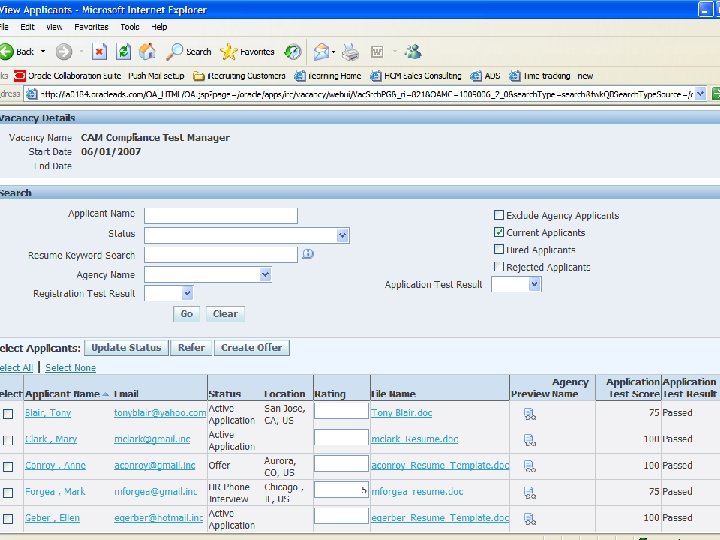Click the Home icon in the toolbar
Image resolution: width=720 pixels, height=540 pixels.
click(x=147, y=51)
